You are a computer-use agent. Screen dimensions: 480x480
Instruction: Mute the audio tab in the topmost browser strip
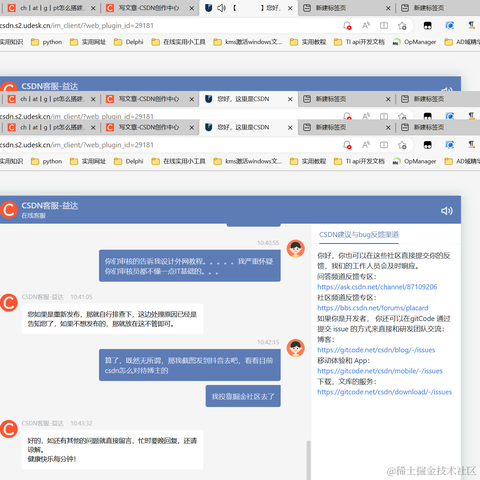click(x=221, y=8)
